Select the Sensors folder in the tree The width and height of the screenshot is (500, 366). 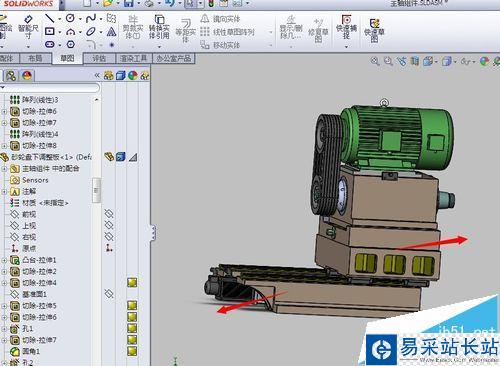coord(29,180)
